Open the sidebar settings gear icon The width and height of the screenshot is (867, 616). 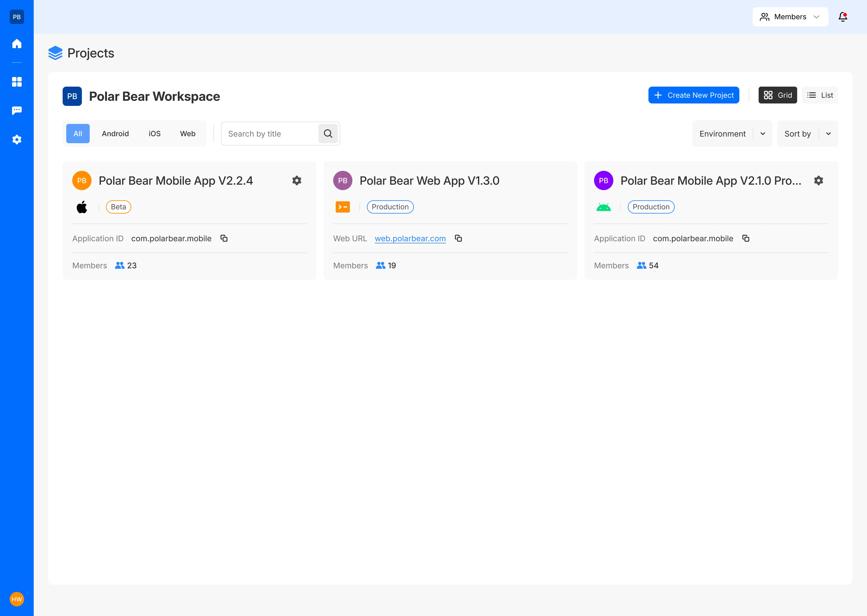(17, 140)
